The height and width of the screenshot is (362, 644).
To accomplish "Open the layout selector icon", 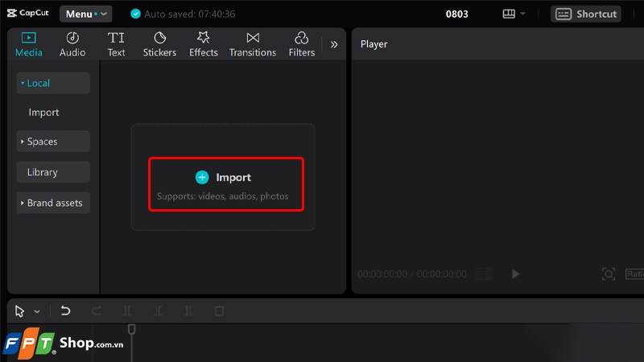I will tap(509, 14).
